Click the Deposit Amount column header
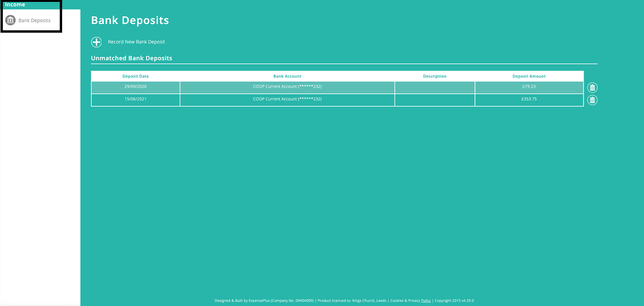Viewport: 644px width, 306px height. point(529,76)
